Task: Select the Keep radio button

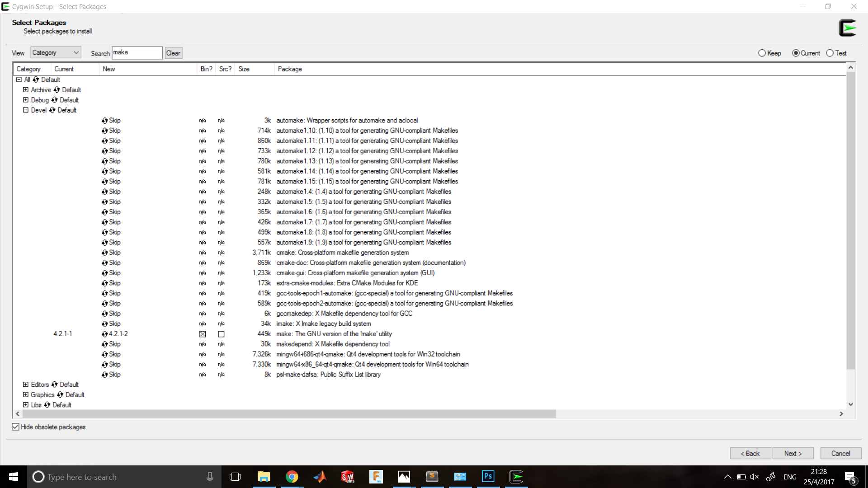Action: point(770,53)
